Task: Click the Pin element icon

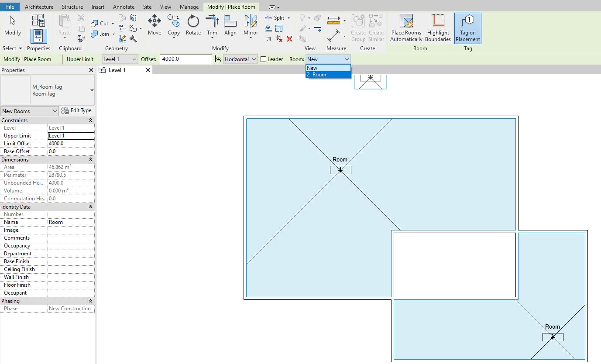Action: pos(268,39)
